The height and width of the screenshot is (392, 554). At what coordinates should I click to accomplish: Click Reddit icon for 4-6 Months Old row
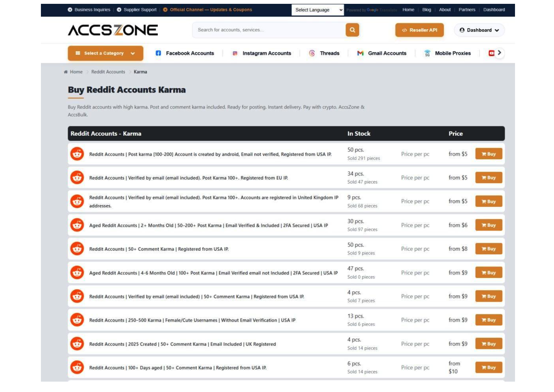[x=77, y=273]
